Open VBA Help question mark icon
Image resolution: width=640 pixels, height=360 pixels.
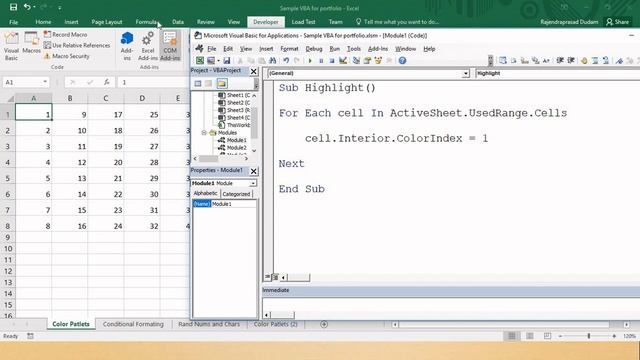402,61
